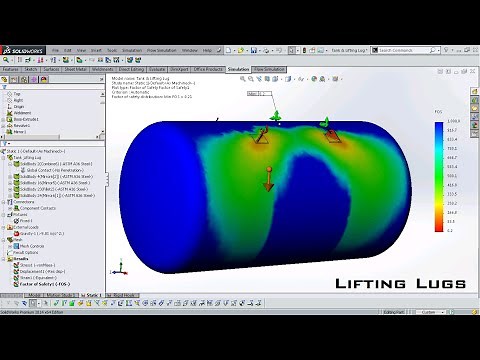480x360 pixels.
Task: Open the ConfigurationManager tab icon
Action: coord(24,79)
